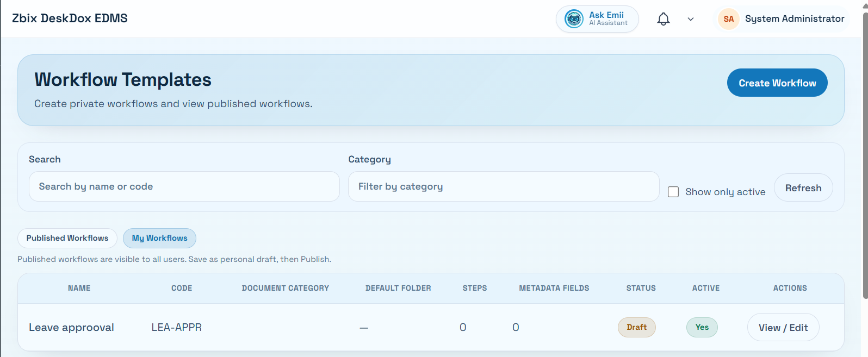Screen dimensions: 868x357
Task: Click the Refresh button
Action: (803, 187)
